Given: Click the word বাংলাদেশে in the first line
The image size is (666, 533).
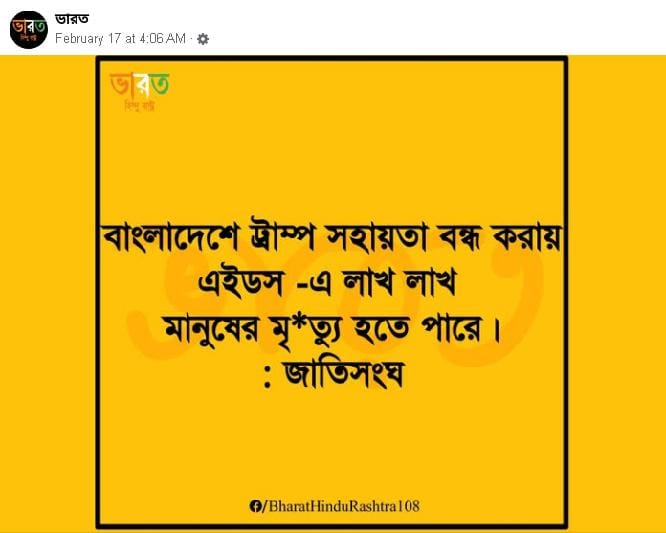Looking at the screenshot, I should pyautogui.click(x=172, y=237).
